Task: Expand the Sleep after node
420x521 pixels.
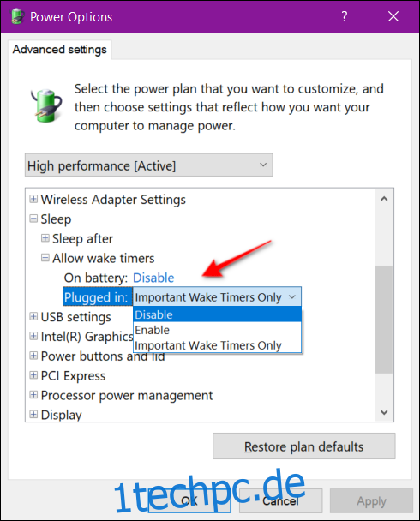Action: pos(45,238)
